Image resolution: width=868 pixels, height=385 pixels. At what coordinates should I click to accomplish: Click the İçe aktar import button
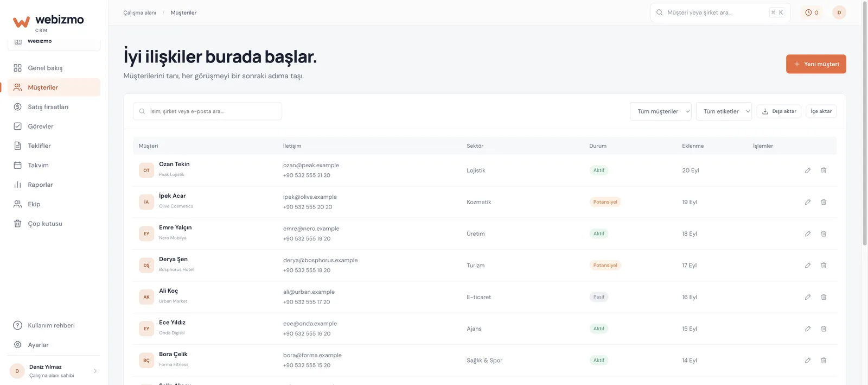pos(821,111)
